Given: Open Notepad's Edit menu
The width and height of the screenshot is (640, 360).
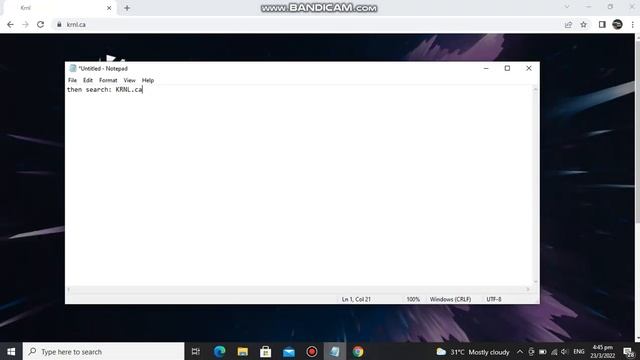Looking at the screenshot, I should [x=88, y=80].
